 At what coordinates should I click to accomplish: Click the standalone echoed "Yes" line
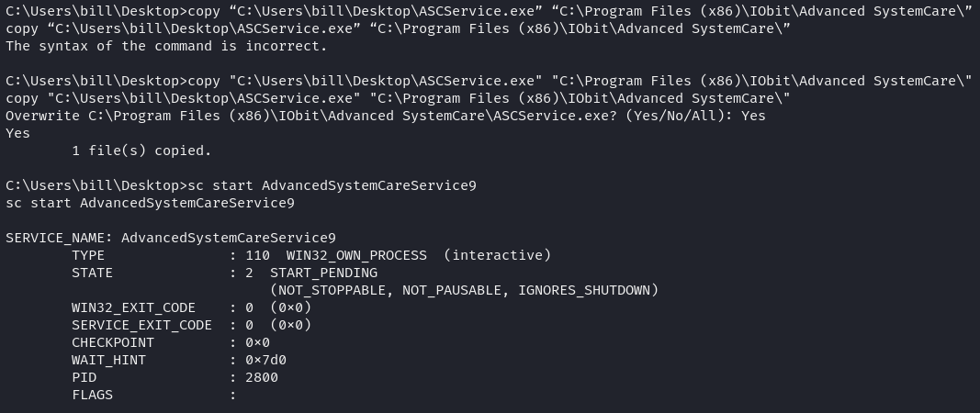(x=17, y=133)
